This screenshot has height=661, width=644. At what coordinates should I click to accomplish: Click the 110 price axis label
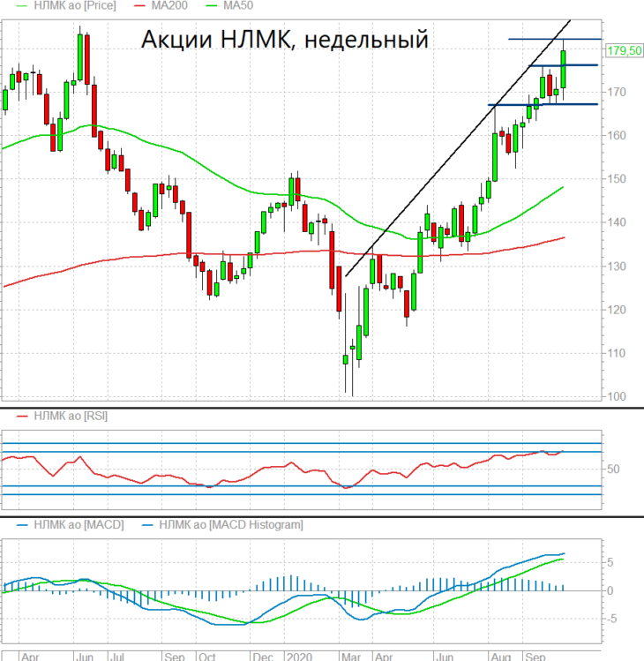pyautogui.click(x=616, y=353)
